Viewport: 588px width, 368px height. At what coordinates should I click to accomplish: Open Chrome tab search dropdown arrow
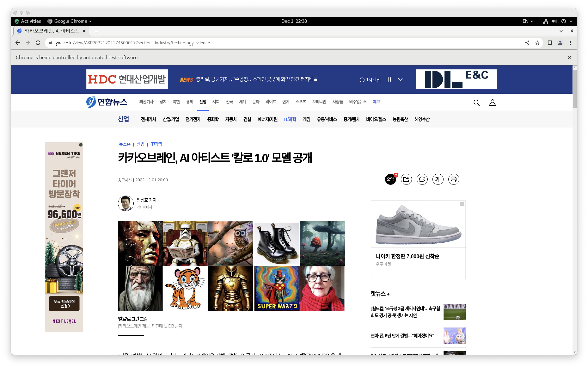(x=561, y=31)
